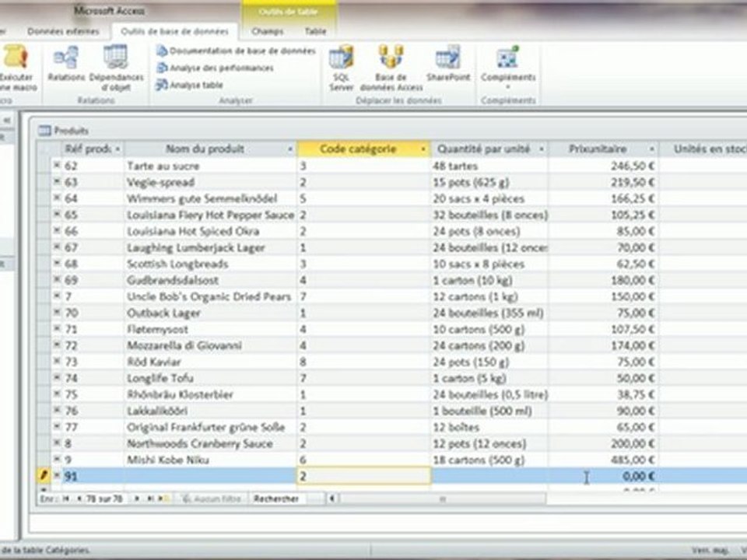The height and width of the screenshot is (560, 747).
Task: Open Réf produit column filter dropdown
Action: [117, 149]
